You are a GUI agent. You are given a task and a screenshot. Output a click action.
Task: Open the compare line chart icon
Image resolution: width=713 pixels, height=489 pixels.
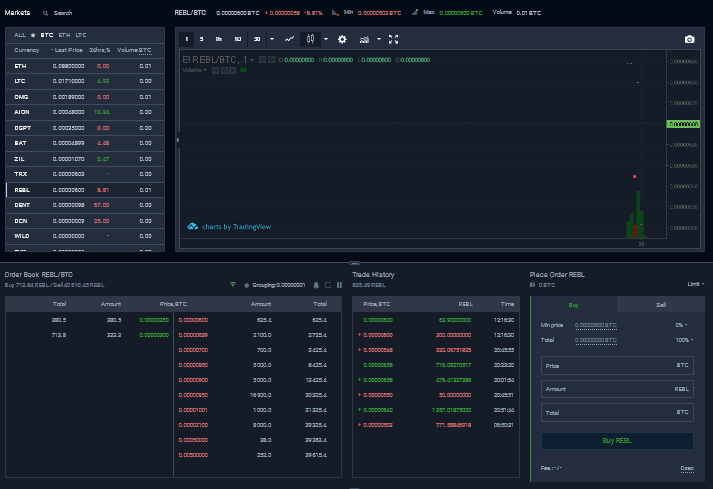(289, 40)
